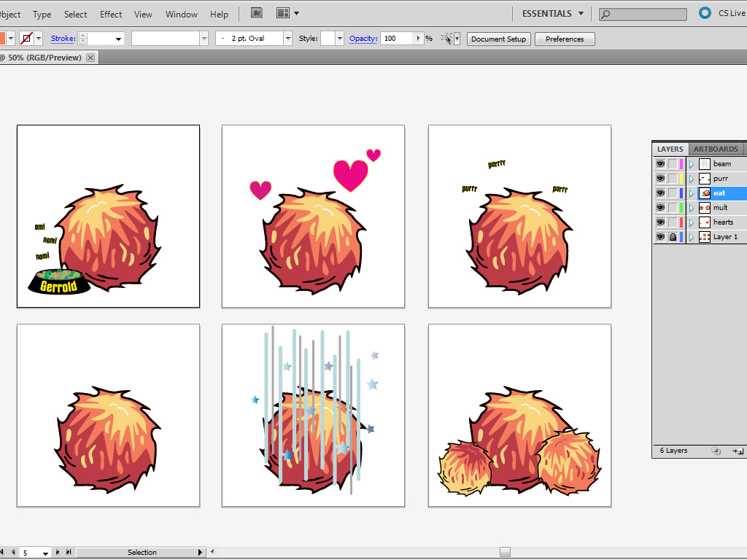Switch to the ARTBOARDS tab
The height and width of the screenshot is (560, 747).
pyautogui.click(x=715, y=149)
